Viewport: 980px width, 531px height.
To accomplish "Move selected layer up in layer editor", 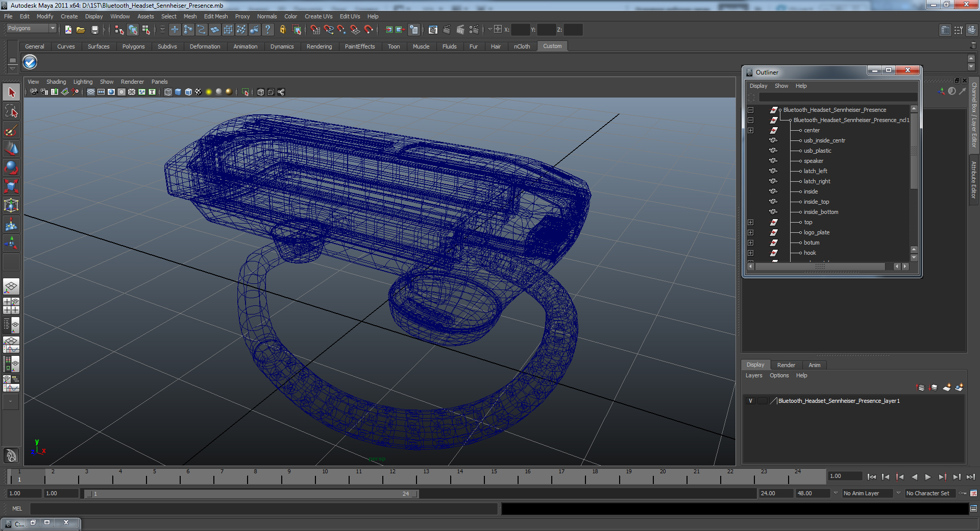I will pyautogui.click(x=920, y=388).
